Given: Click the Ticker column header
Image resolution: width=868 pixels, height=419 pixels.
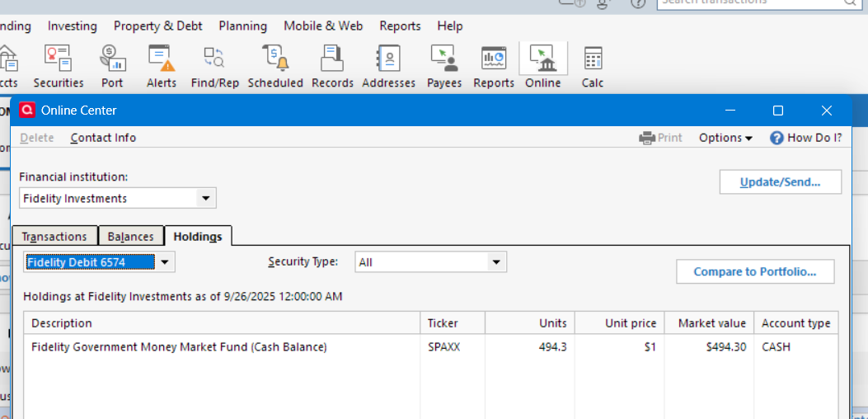Looking at the screenshot, I should [453, 323].
